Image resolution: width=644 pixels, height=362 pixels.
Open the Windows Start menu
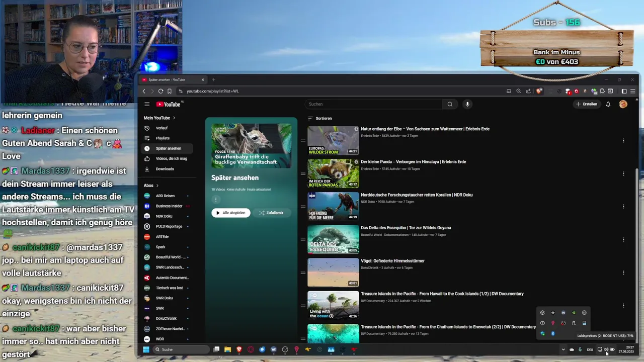click(146, 349)
